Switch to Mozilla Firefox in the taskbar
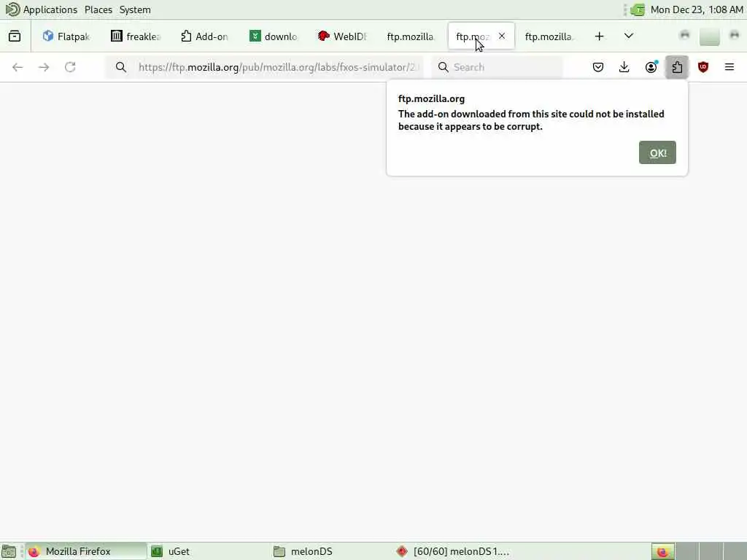The height and width of the screenshot is (560, 747). pyautogui.click(x=86, y=551)
